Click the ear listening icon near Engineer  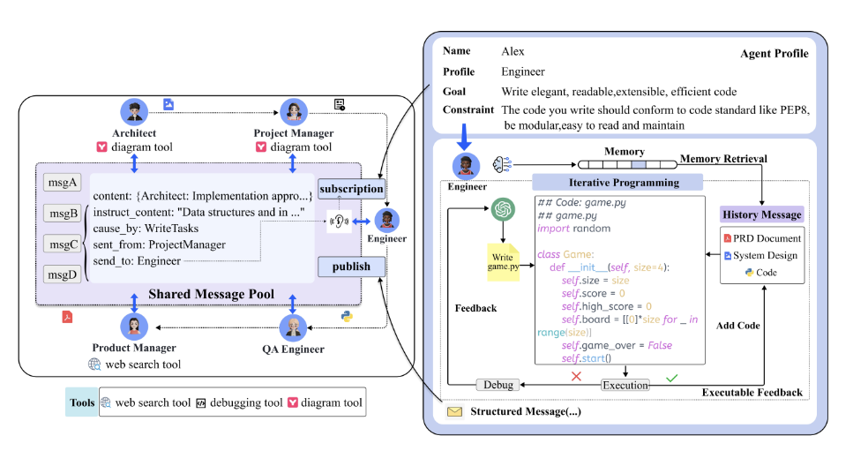point(339,222)
